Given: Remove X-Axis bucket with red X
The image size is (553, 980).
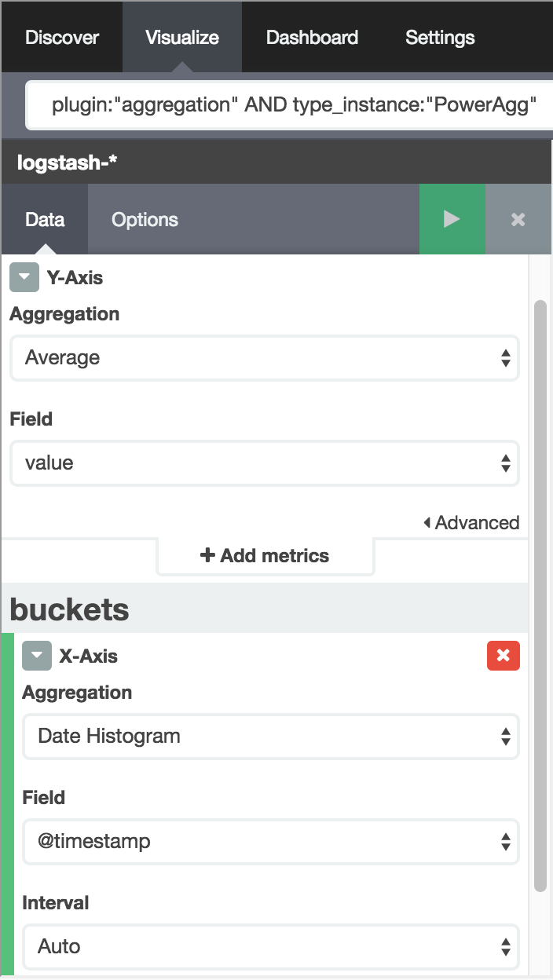Looking at the screenshot, I should pos(504,656).
